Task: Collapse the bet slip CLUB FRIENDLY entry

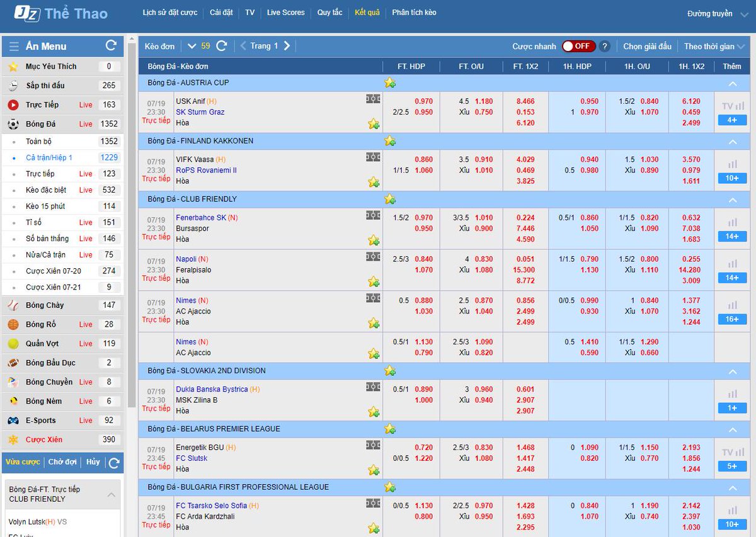Action: click(112, 495)
